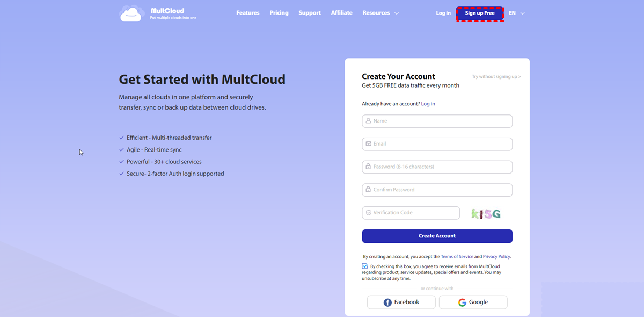Screen dimensions: 644x317
Task: Open the EN language selector
Action: 517,13
